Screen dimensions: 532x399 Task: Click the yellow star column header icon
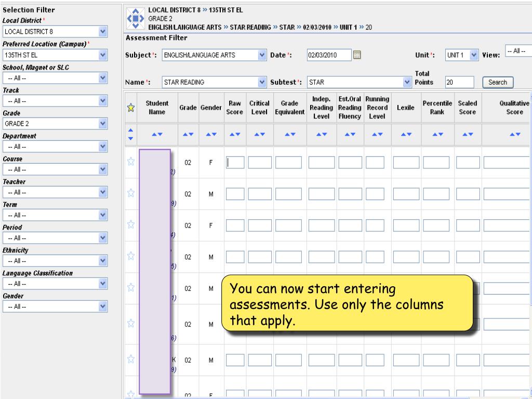coord(130,108)
